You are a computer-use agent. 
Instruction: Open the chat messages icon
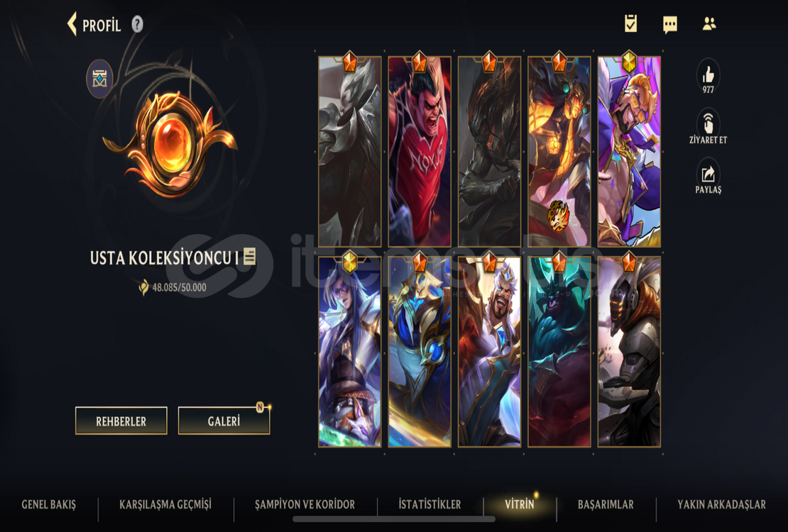coord(670,24)
